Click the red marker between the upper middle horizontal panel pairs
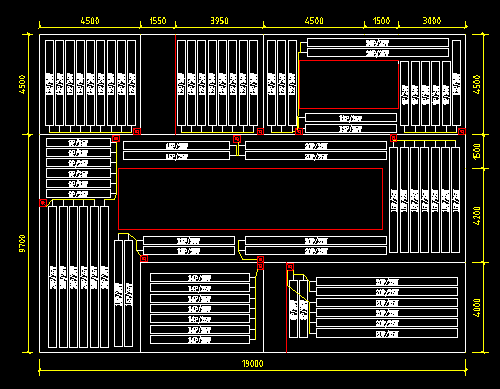This screenshot has width=500, height=389. (237, 139)
